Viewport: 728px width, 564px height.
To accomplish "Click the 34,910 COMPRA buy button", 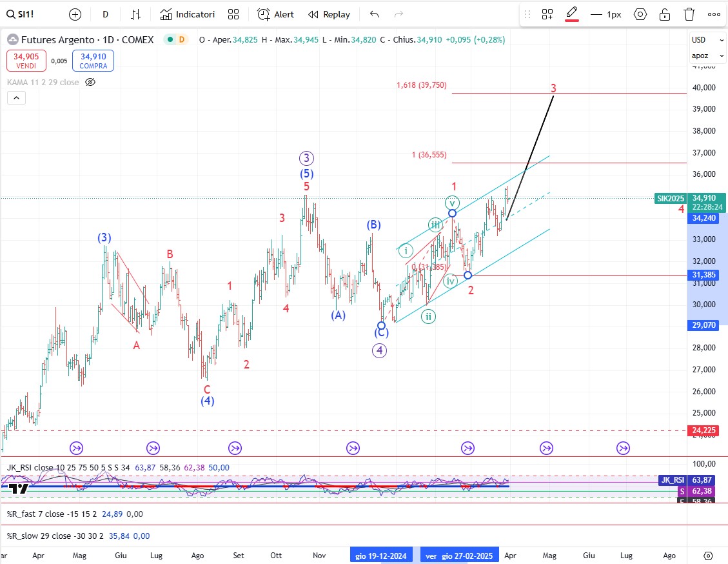I will click(x=93, y=61).
